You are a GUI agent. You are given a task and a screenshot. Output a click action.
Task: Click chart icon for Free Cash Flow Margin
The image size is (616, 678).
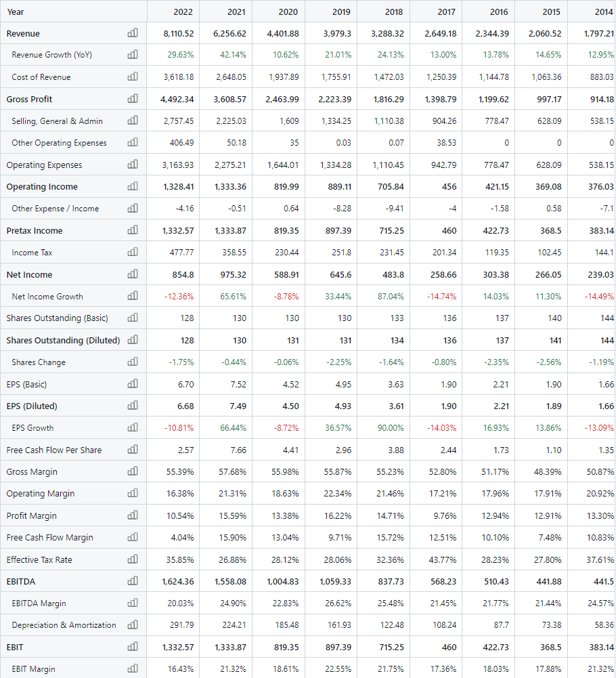[133, 537]
